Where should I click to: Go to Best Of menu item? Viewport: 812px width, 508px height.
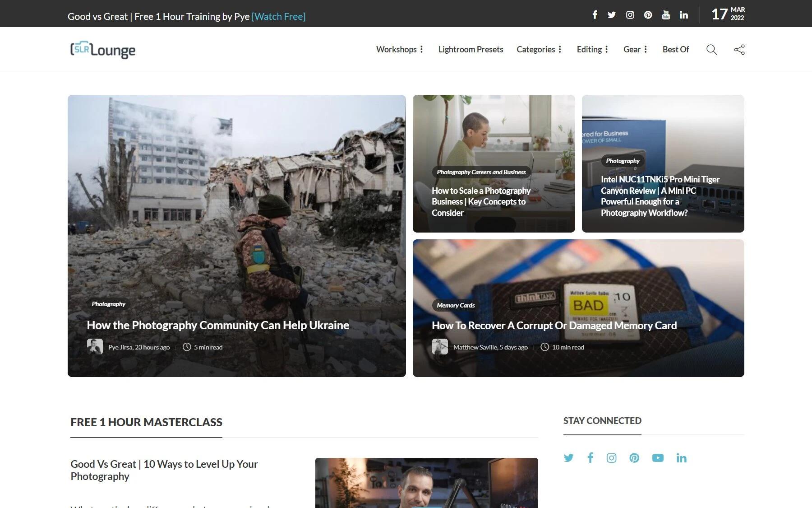click(x=675, y=50)
